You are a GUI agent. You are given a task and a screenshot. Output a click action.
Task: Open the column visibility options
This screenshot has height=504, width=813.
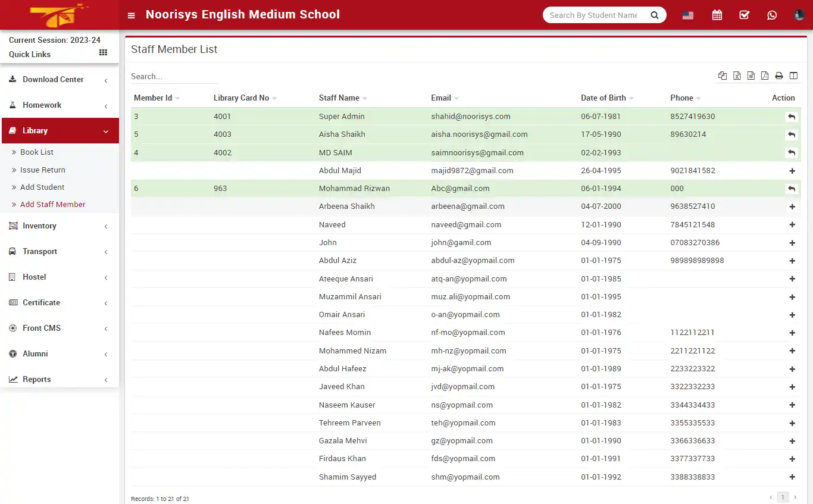pyautogui.click(x=793, y=76)
